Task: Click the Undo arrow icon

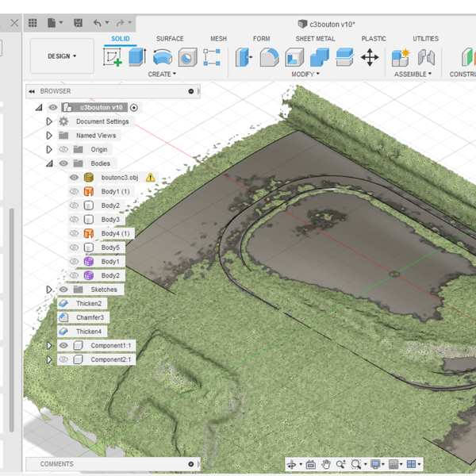Action: (x=97, y=23)
